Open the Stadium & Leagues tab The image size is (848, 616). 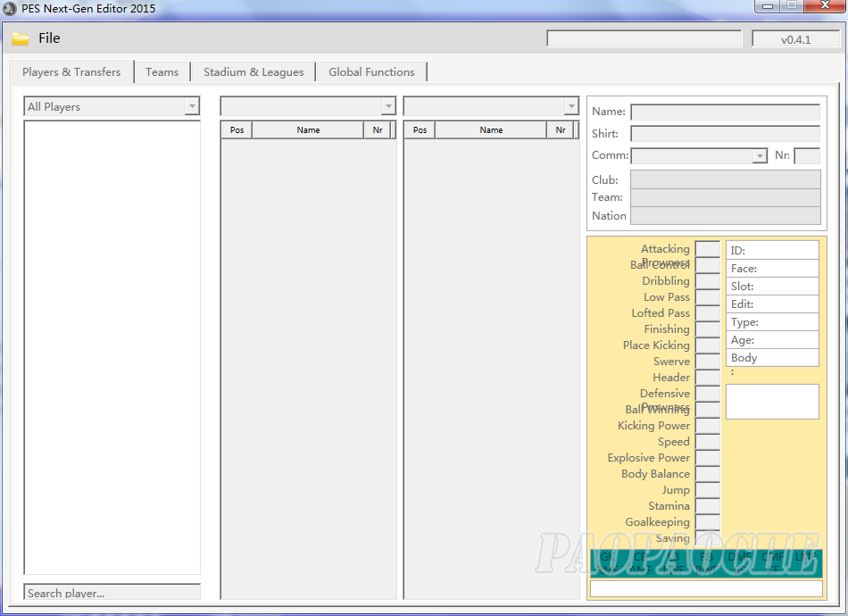(x=254, y=72)
